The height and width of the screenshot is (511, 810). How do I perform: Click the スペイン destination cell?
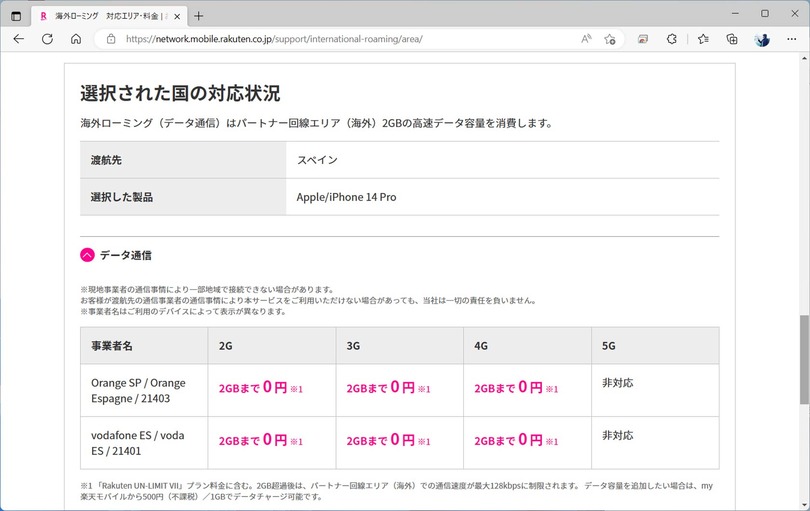503,160
